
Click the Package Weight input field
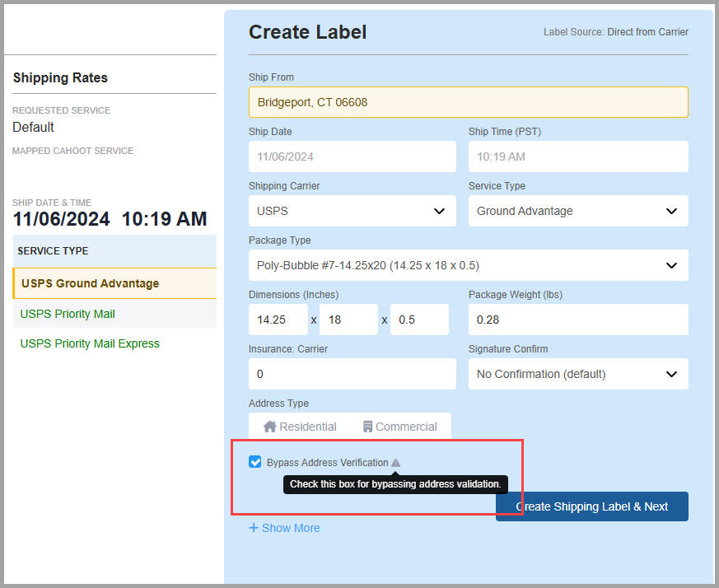click(578, 320)
